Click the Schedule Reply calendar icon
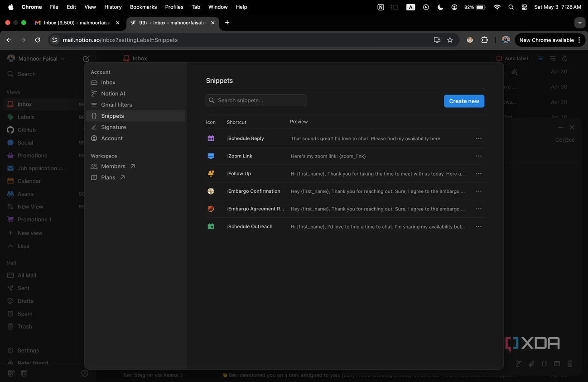This screenshot has height=382, width=588. 211,138
